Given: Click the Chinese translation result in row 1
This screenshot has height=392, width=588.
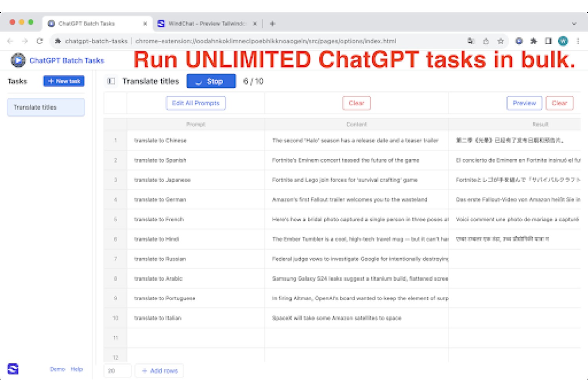Looking at the screenshot, I should pyautogui.click(x=515, y=140).
